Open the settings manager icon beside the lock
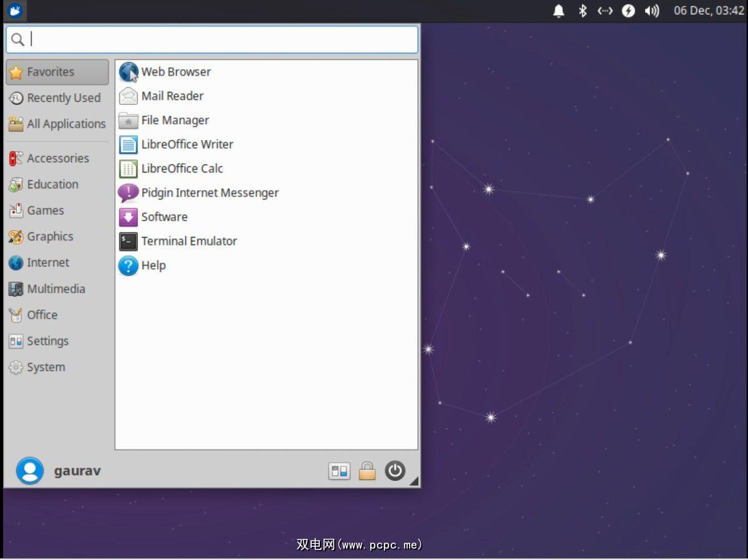The image size is (748, 560). [x=339, y=471]
